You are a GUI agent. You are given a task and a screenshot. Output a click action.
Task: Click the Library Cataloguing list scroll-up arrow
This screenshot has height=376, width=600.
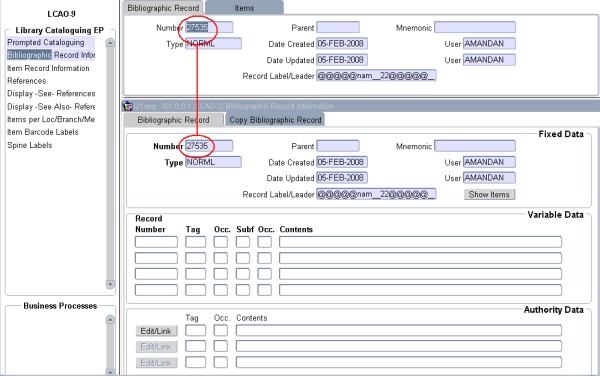click(x=110, y=42)
